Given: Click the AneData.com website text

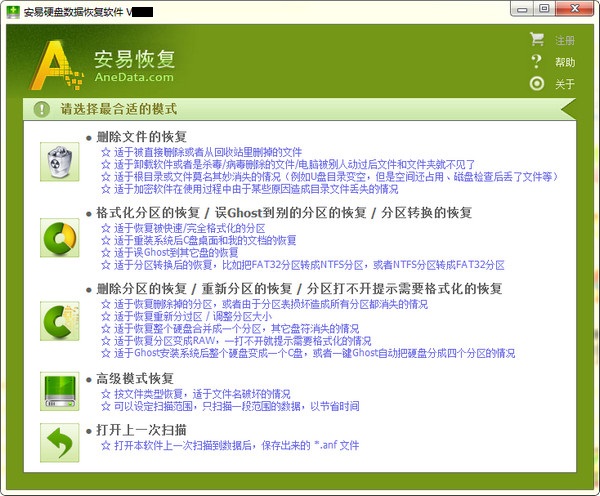Looking at the screenshot, I should tap(134, 77).
